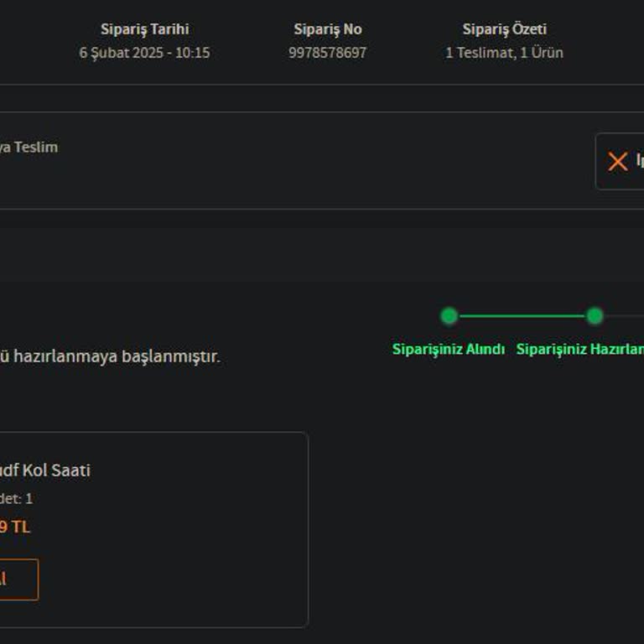The height and width of the screenshot is (644, 644).
Task: Click the green line between progress steps
Action: [522, 316]
